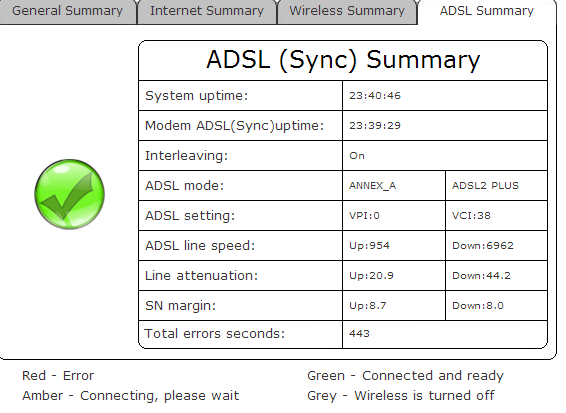This screenshot has height=413, width=566.
Task: Click the ADSL Summary tab
Action: (486, 11)
